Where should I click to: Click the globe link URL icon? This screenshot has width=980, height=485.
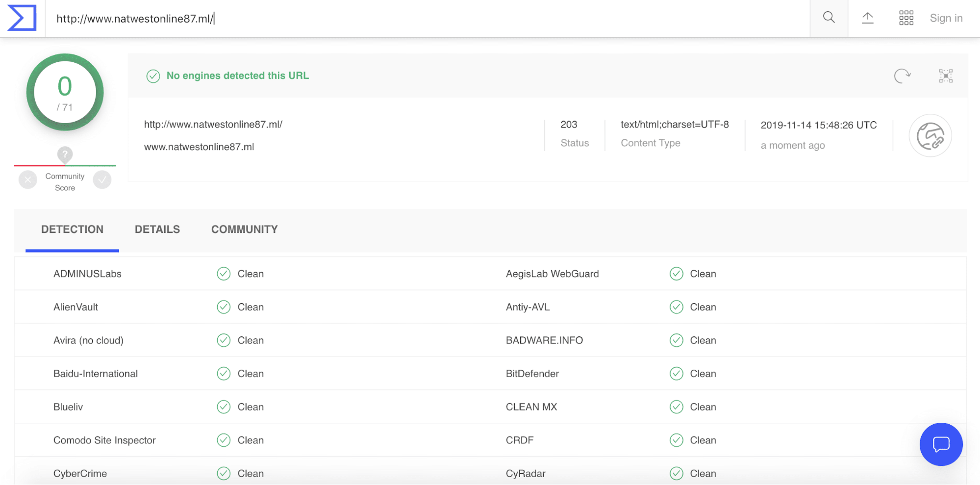pos(930,136)
